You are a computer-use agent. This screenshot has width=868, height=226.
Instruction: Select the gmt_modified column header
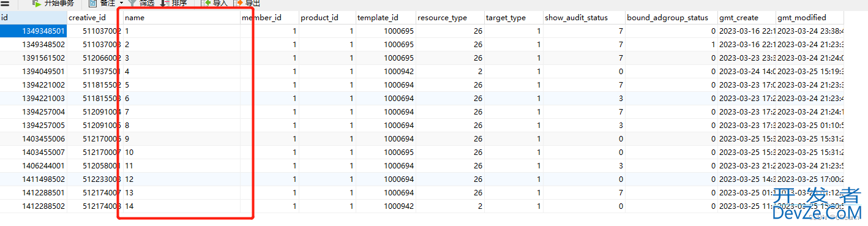tap(809, 18)
